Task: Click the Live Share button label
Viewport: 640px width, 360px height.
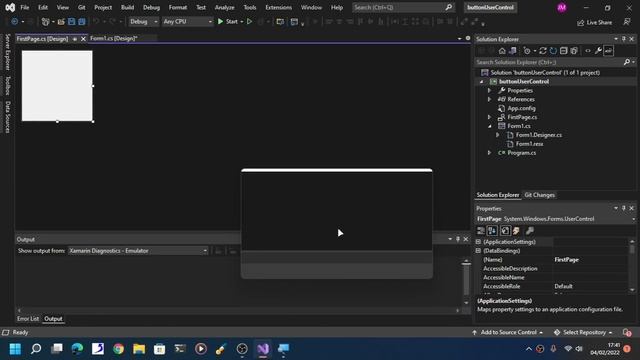Action: 599,22
